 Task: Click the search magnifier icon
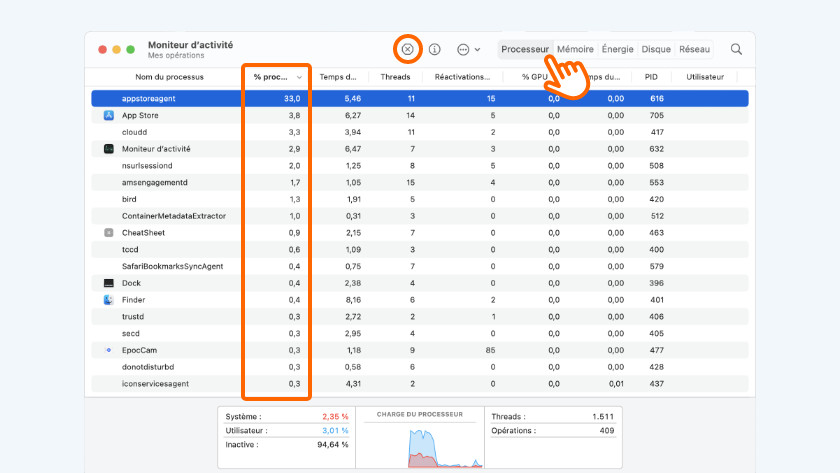pos(737,49)
